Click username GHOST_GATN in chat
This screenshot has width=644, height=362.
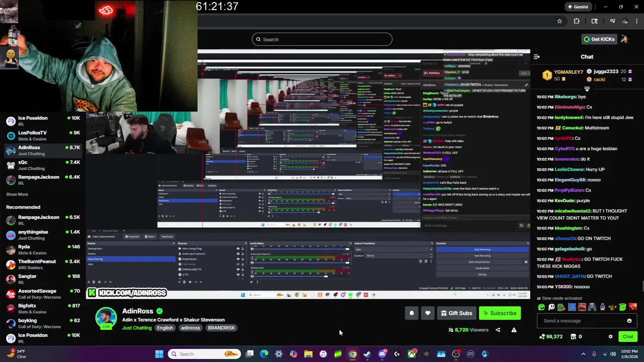(570, 277)
